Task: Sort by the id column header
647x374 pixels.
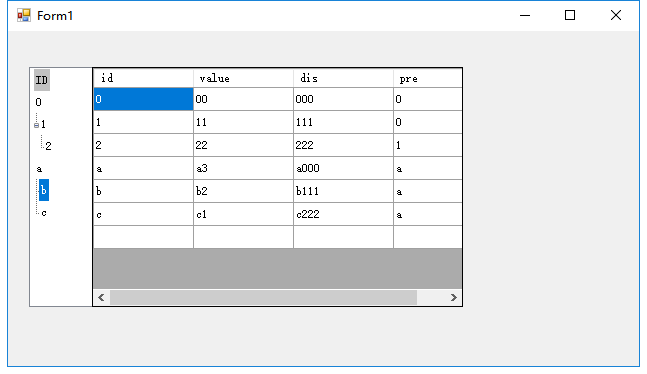Action: (x=143, y=78)
